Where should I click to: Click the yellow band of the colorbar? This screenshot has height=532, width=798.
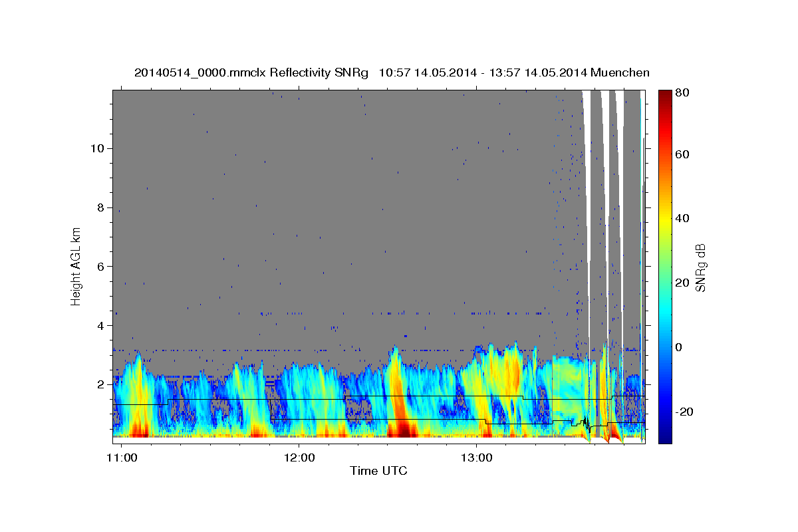665,219
